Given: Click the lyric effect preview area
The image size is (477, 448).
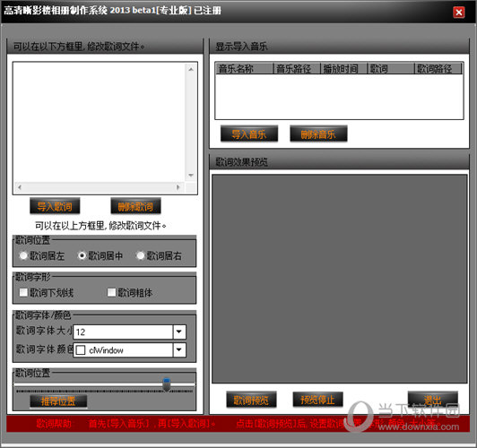Looking at the screenshot, I should (x=340, y=279).
